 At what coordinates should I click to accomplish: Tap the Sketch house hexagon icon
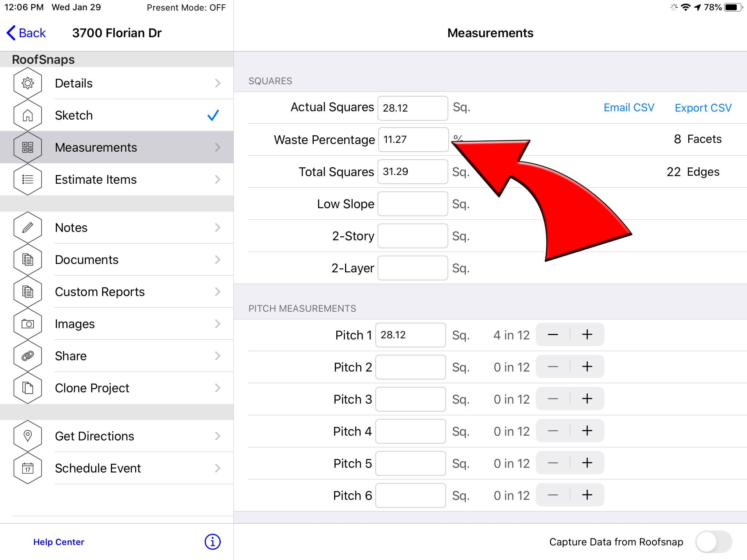pyautogui.click(x=28, y=115)
